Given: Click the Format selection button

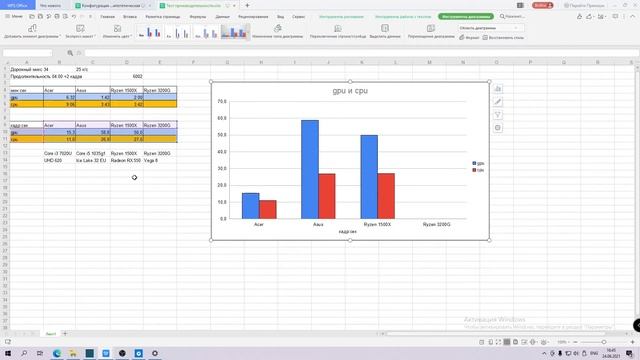Looking at the screenshot, I should coord(469,37).
